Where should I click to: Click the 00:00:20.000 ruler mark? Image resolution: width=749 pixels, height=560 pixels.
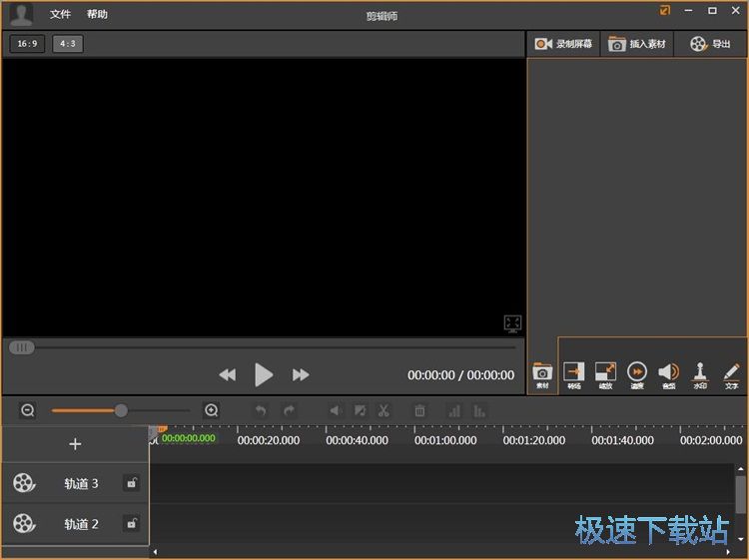[269, 440]
